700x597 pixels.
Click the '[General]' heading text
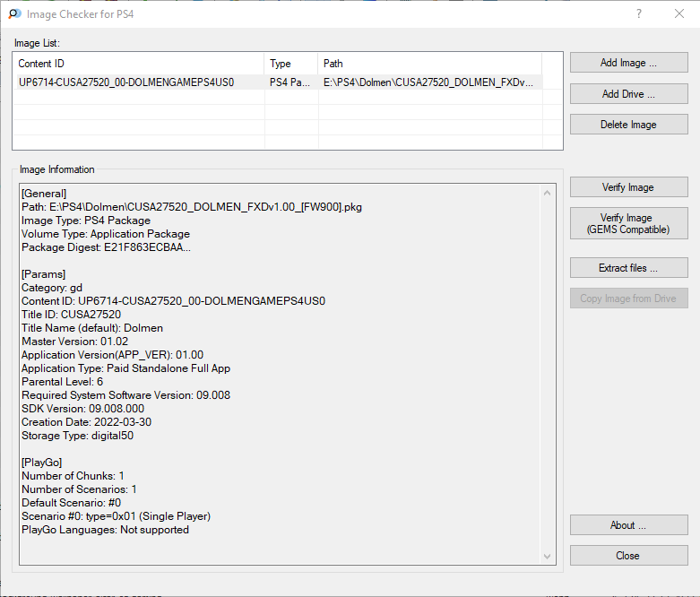coord(44,194)
